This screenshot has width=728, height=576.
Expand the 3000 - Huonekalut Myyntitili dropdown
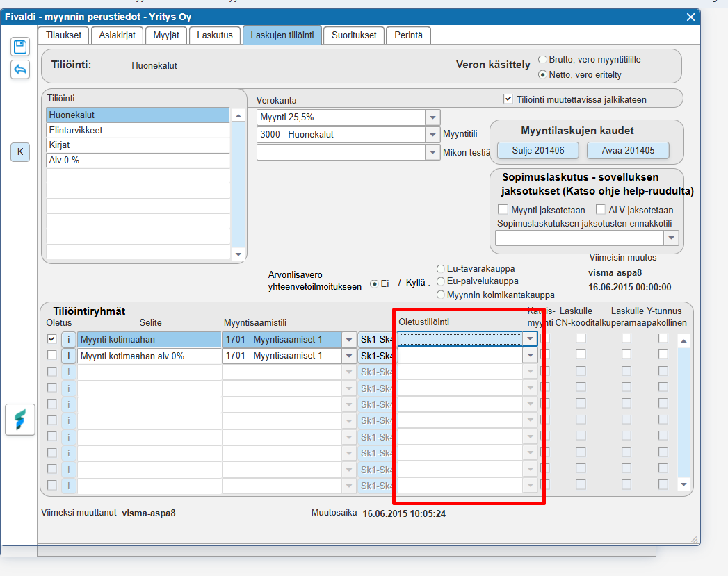[432, 135]
